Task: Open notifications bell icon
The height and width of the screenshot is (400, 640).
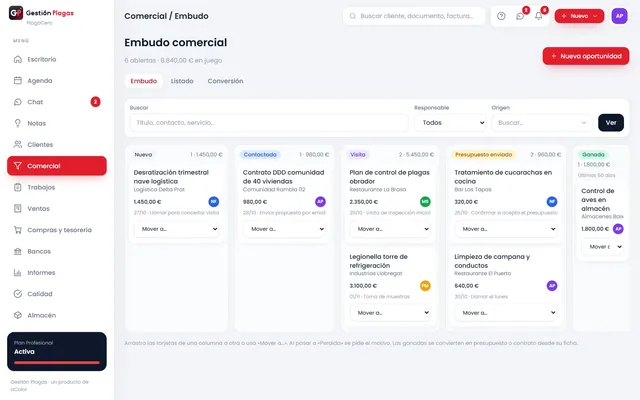Action: pyautogui.click(x=539, y=16)
